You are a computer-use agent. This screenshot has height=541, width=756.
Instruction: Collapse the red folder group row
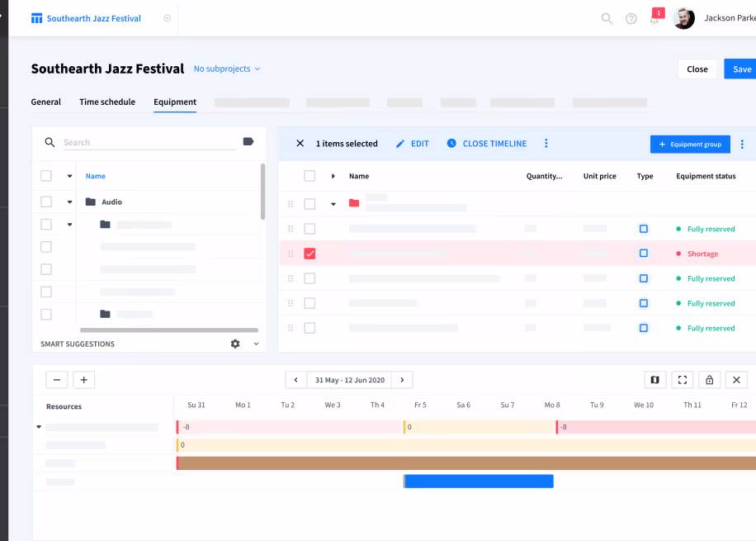(x=333, y=204)
